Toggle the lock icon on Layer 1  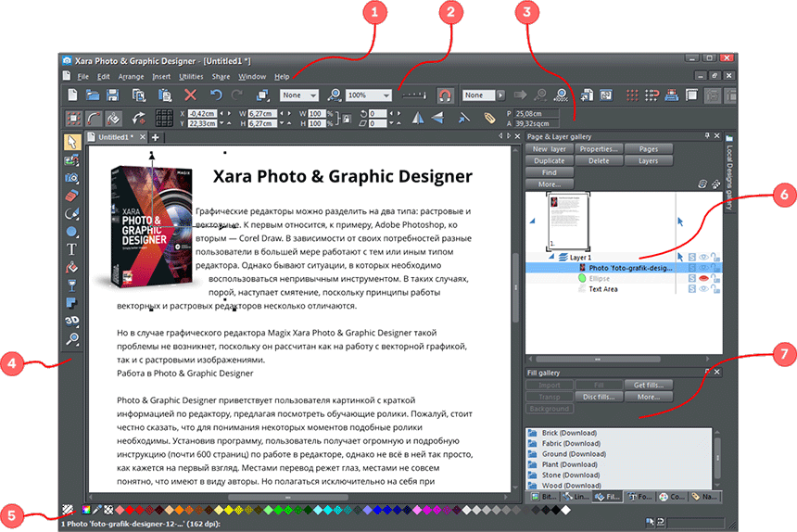tap(715, 258)
